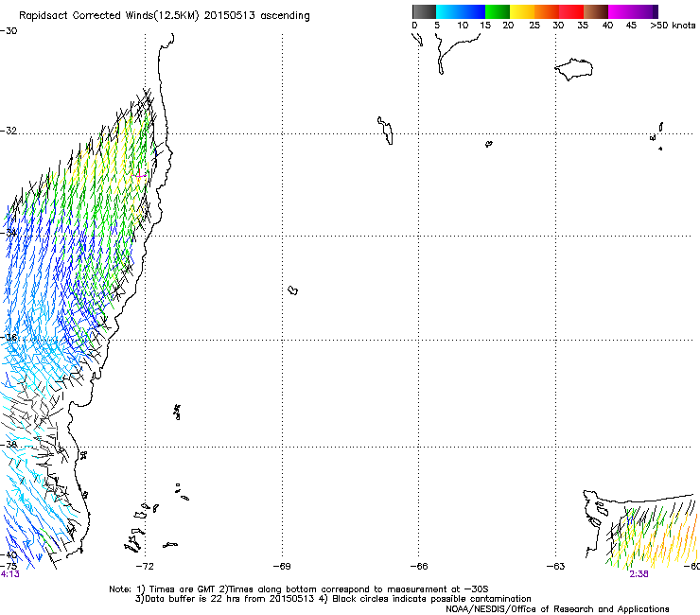Click the "-72" longitude axis label
This screenshot has height=615, width=700.
pos(145,566)
